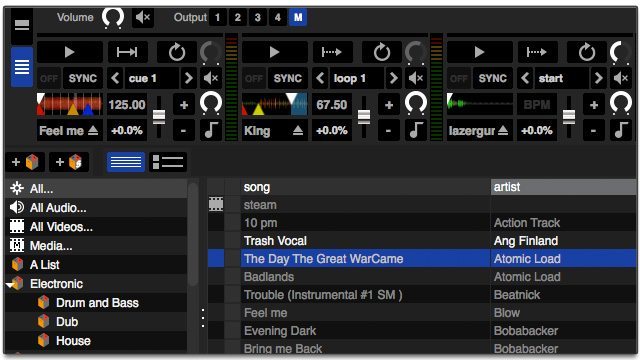The image size is (640, 360).
Task: Select All Audio... in library
Action: (97, 208)
